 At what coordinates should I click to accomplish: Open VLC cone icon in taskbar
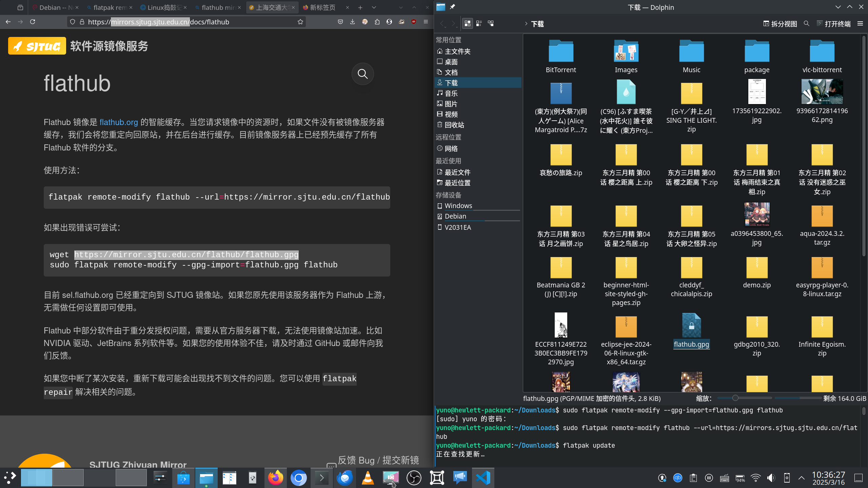[x=368, y=478]
